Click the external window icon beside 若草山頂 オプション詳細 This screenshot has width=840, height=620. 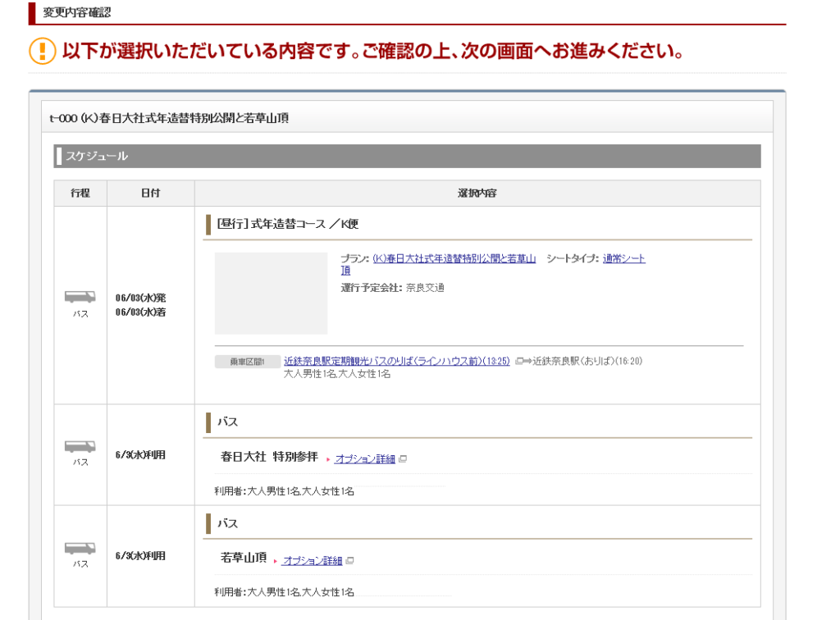click(349, 561)
